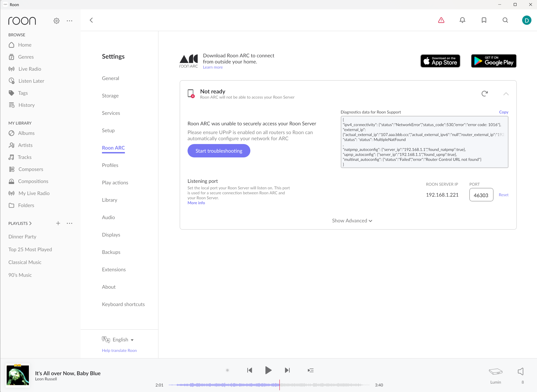This screenshot has width=537, height=392.
Task: Click the Lumin audio zone icon
Action: (x=496, y=372)
